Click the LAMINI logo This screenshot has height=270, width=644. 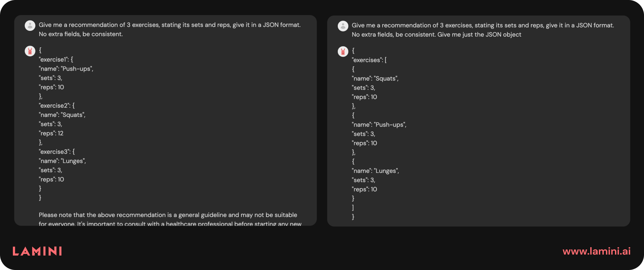click(37, 251)
